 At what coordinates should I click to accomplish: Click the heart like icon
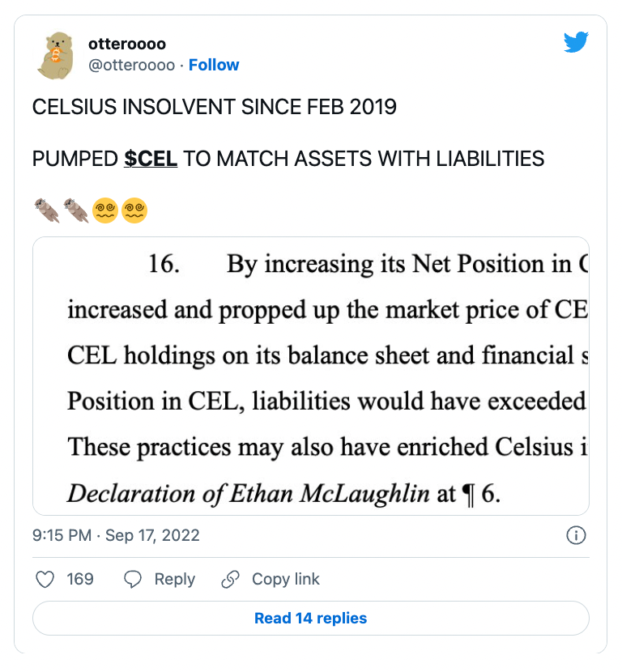pos(45,580)
